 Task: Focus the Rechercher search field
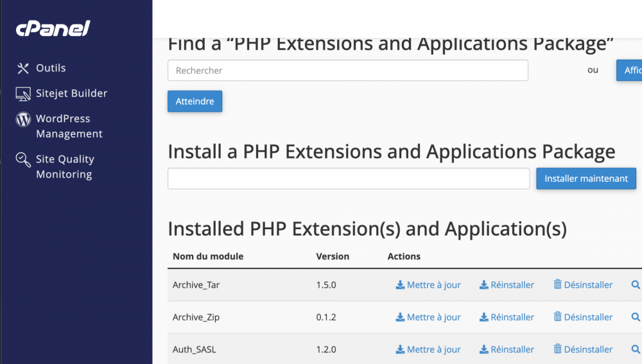(x=347, y=71)
